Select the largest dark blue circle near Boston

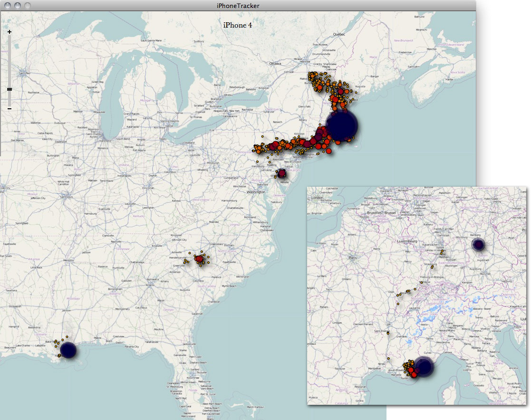341,125
